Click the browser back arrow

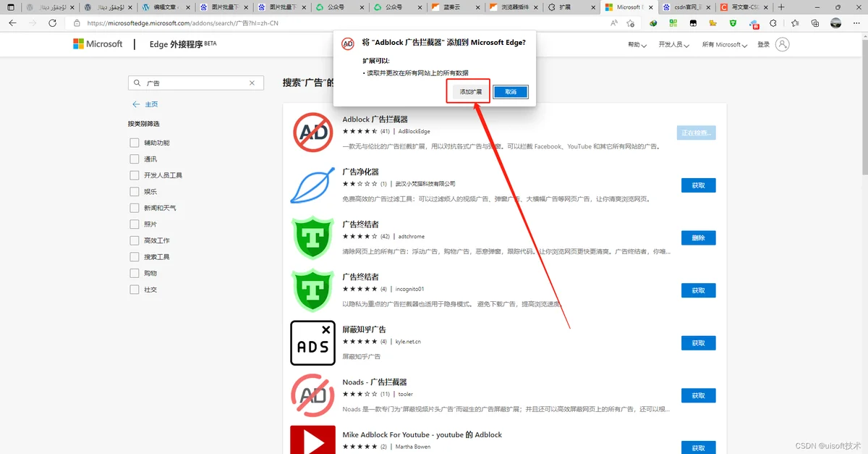(13, 22)
